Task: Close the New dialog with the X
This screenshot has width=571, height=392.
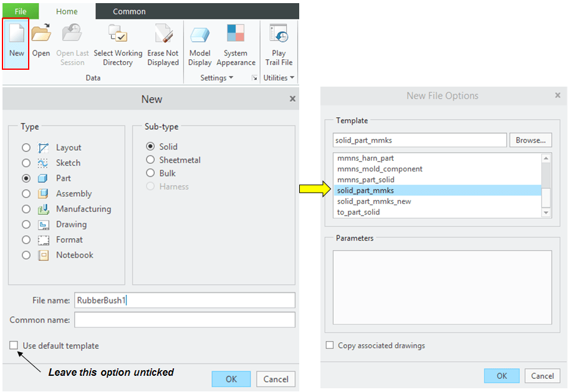Action: tap(292, 99)
